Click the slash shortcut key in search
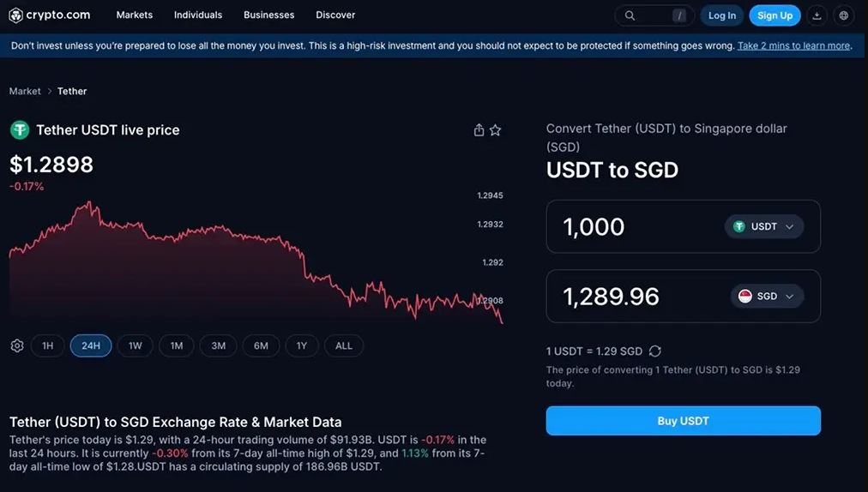The width and height of the screenshot is (868, 492). [679, 15]
